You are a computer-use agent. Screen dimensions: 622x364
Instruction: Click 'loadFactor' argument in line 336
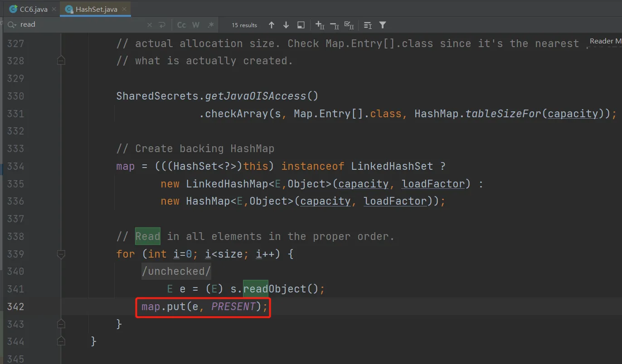click(x=395, y=201)
